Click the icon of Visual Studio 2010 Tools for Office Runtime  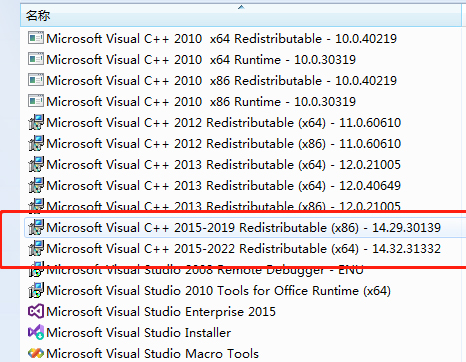pyautogui.click(x=36, y=290)
